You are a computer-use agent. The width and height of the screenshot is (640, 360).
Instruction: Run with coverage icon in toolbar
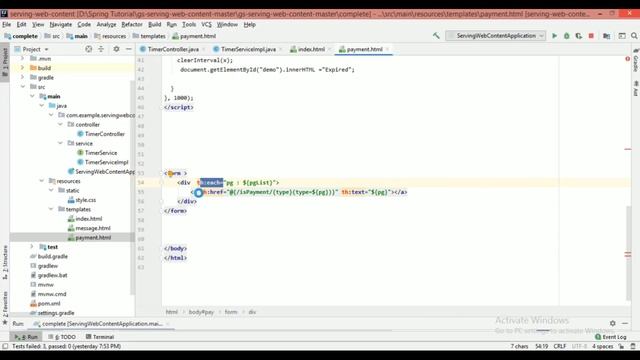point(578,36)
